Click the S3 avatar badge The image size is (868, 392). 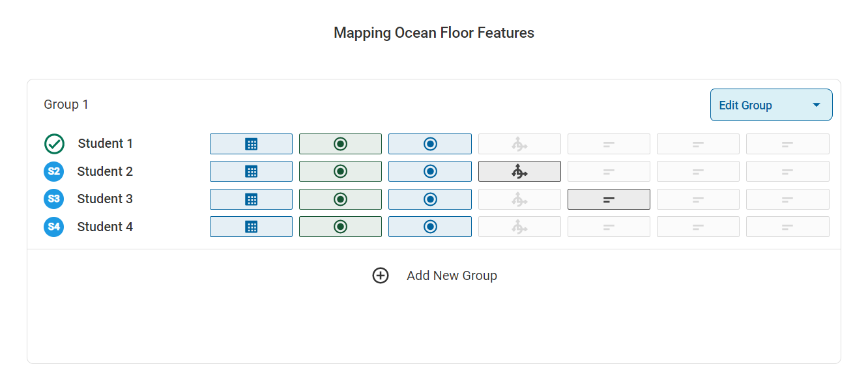tap(54, 199)
